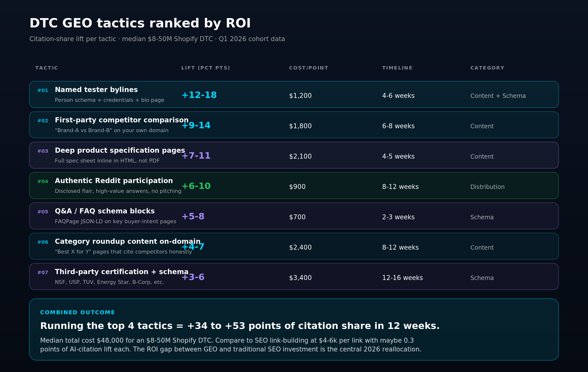This screenshot has height=372, width=588.
Task: Click the COMBINED OUTCOME label
Action: point(77,313)
